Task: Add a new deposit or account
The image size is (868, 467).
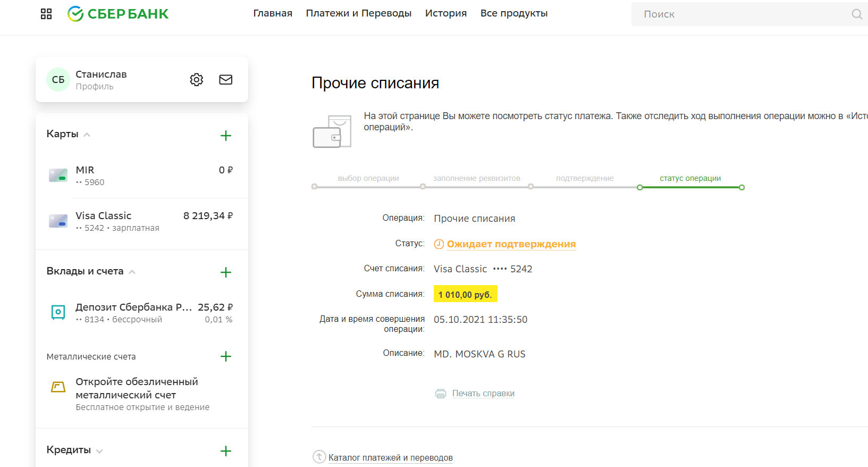Action: [x=226, y=272]
